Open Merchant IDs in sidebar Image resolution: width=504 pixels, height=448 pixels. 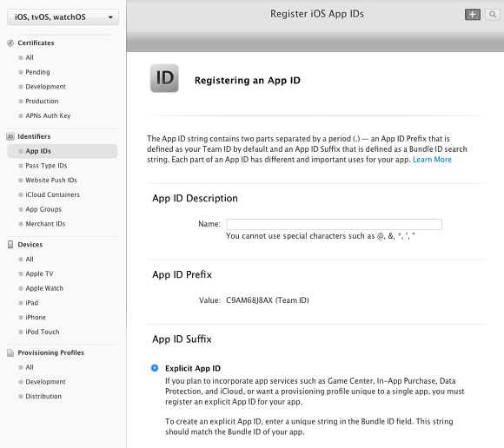coord(45,224)
